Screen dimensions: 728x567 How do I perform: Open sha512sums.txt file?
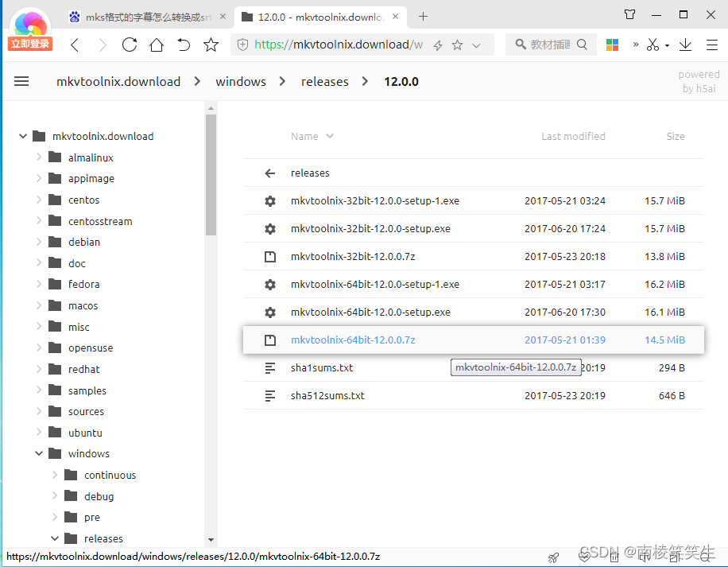[x=473, y=396]
